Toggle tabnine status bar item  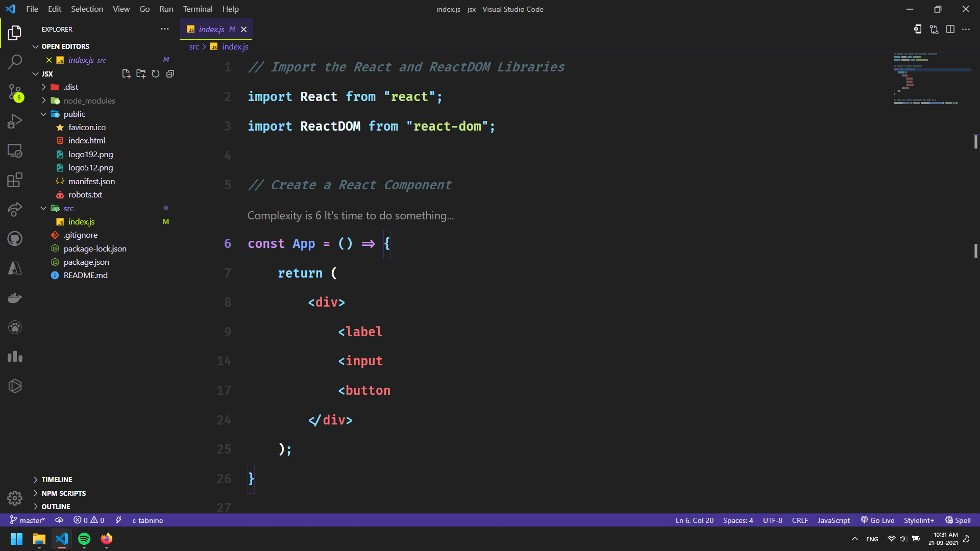[x=148, y=520]
